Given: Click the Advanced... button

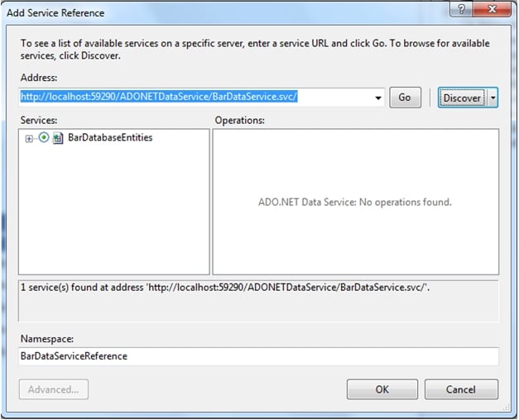Looking at the screenshot, I should [54, 389].
